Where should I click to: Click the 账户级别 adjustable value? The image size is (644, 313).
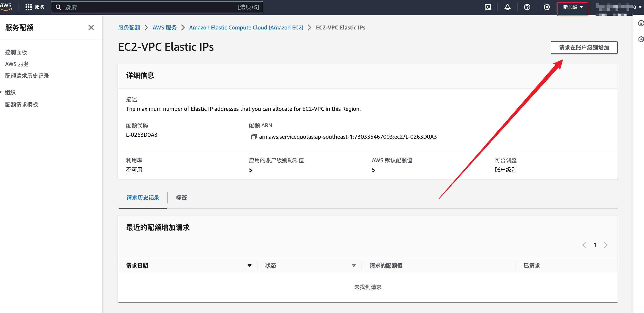point(506,170)
